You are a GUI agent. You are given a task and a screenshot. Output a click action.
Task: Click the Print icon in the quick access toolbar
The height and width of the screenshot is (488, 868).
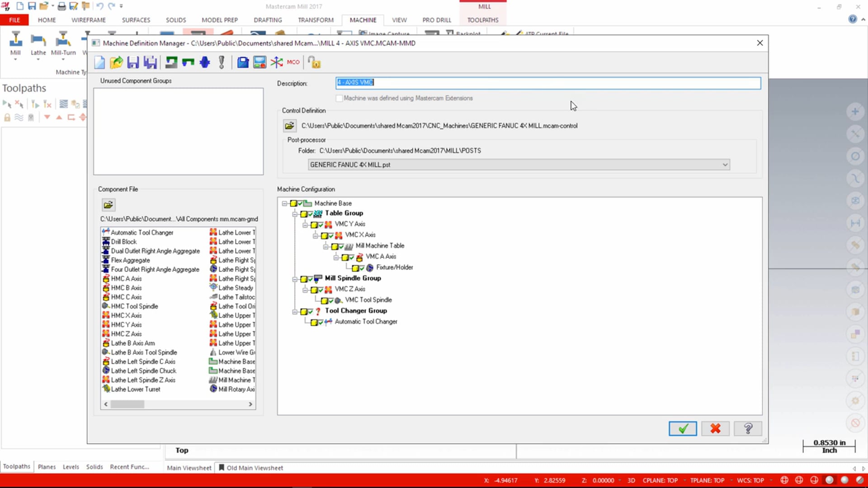tap(61, 6)
